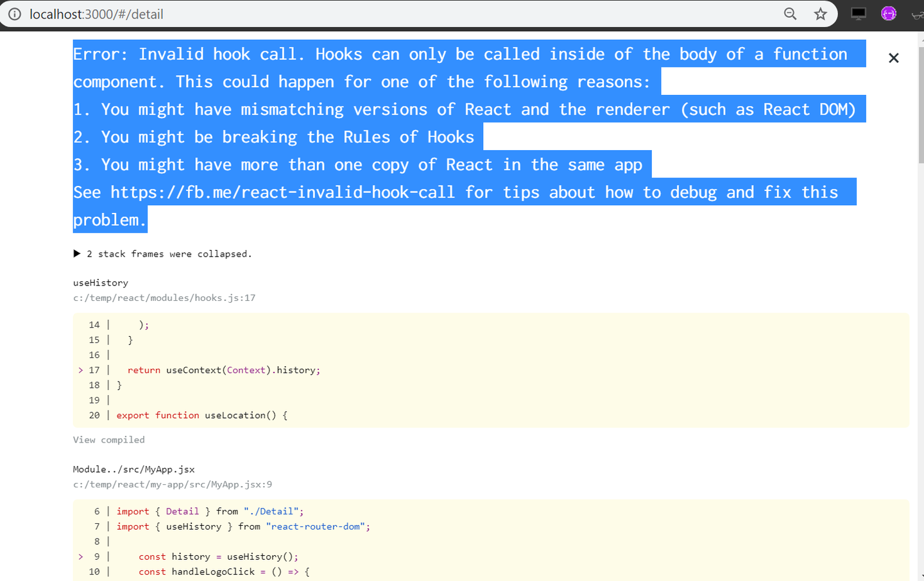
Task: Click the red caret marker beside line 9
Action: pos(80,556)
